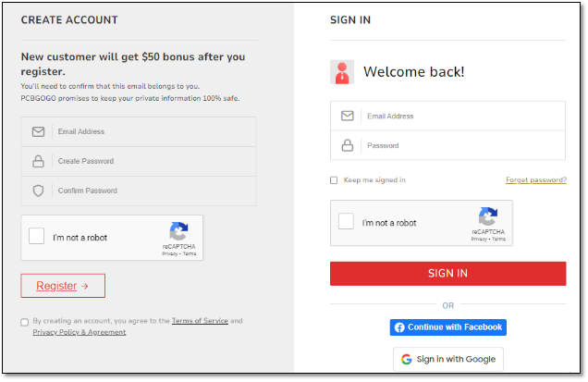This screenshot has width=588, height=382.
Task: Open Privacy Policy & Agreement link
Action: (80, 332)
